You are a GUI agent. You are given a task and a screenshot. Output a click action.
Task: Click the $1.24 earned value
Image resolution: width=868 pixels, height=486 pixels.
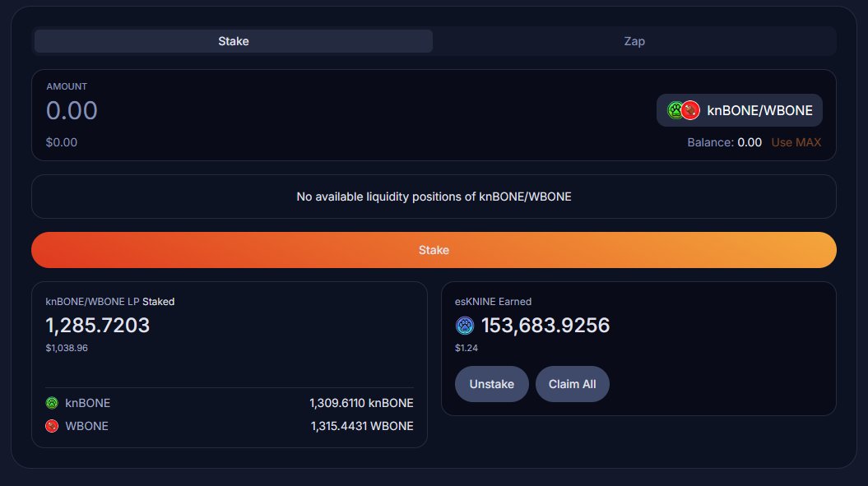pyautogui.click(x=466, y=348)
